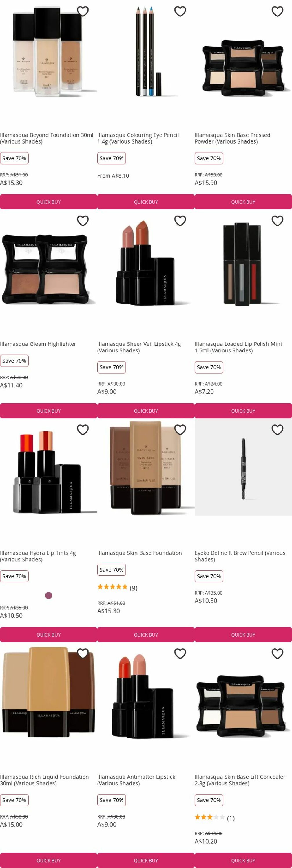Heart icon for Antimatter Lipstick
This screenshot has height=868, width=292.
[x=180, y=653]
